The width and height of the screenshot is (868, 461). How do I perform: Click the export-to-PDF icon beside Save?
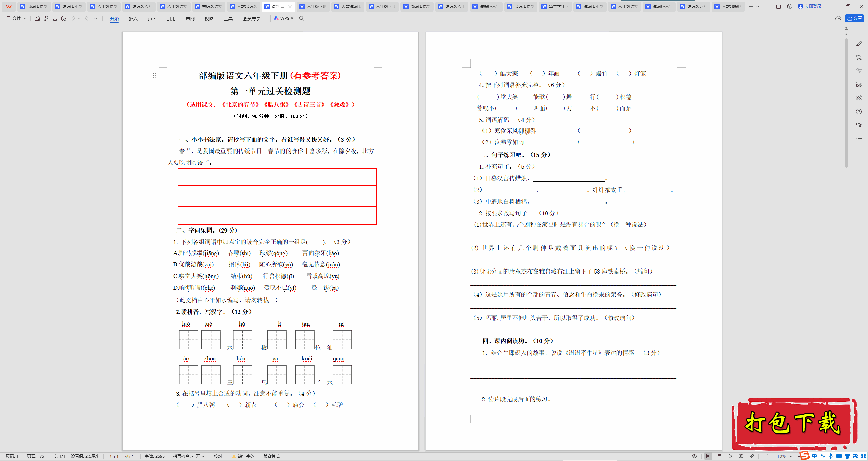[x=46, y=18]
